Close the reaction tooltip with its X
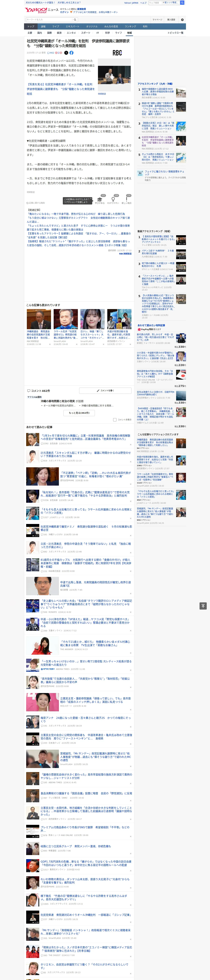The image size is (210, 980). 91,199
